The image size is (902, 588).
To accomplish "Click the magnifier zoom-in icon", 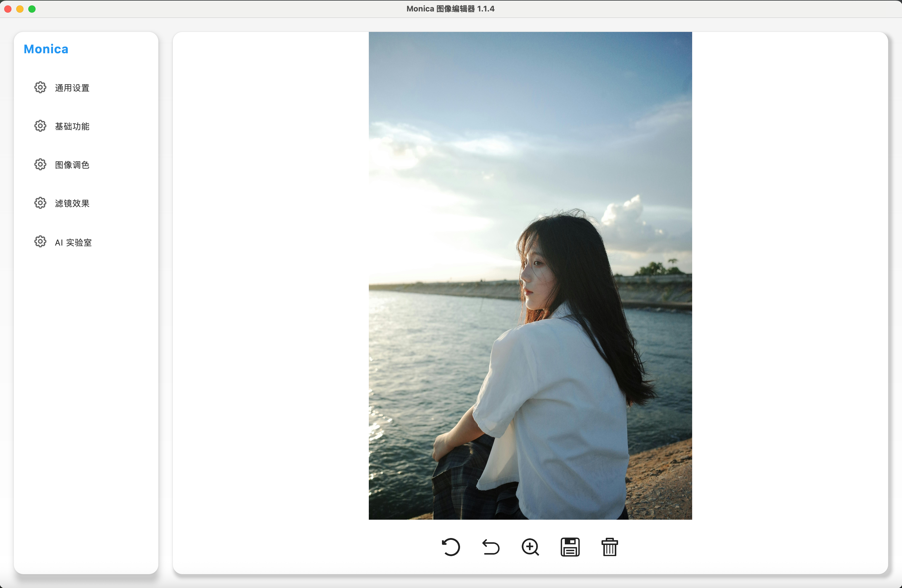I will [530, 547].
